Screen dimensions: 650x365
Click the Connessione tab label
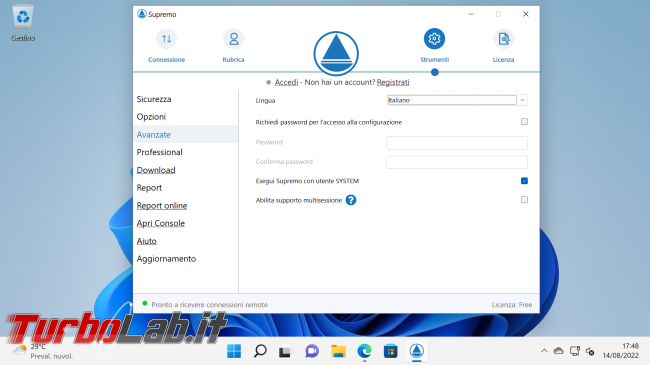coord(167,60)
